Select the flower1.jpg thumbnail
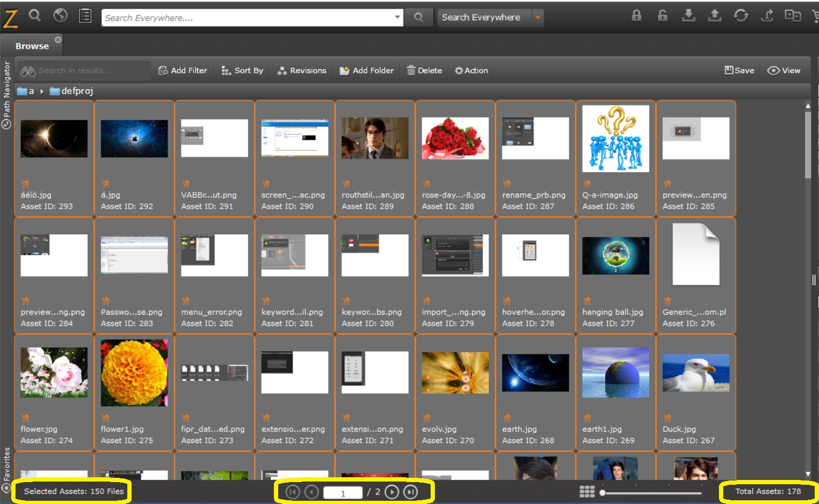Screen dimensions: 819x504 click(x=134, y=372)
